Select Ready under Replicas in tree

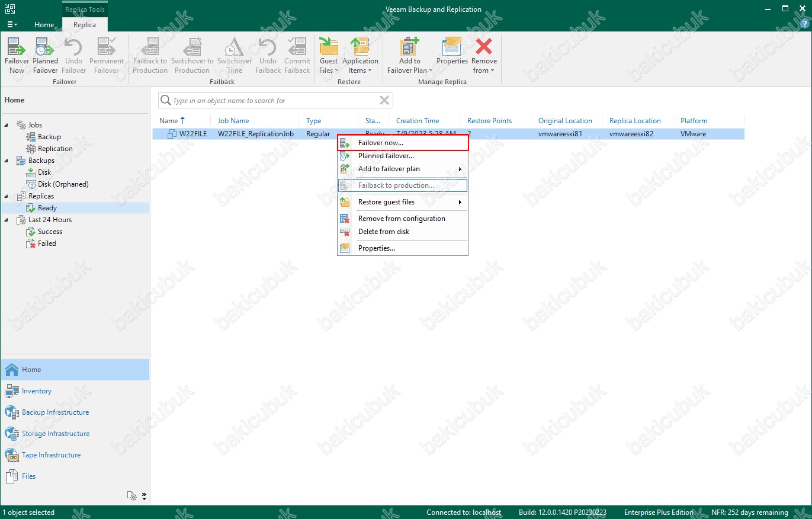[x=47, y=208]
